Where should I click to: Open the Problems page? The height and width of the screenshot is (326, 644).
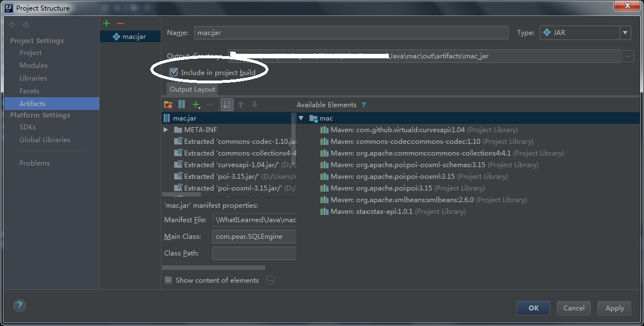[x=34, y=163]
